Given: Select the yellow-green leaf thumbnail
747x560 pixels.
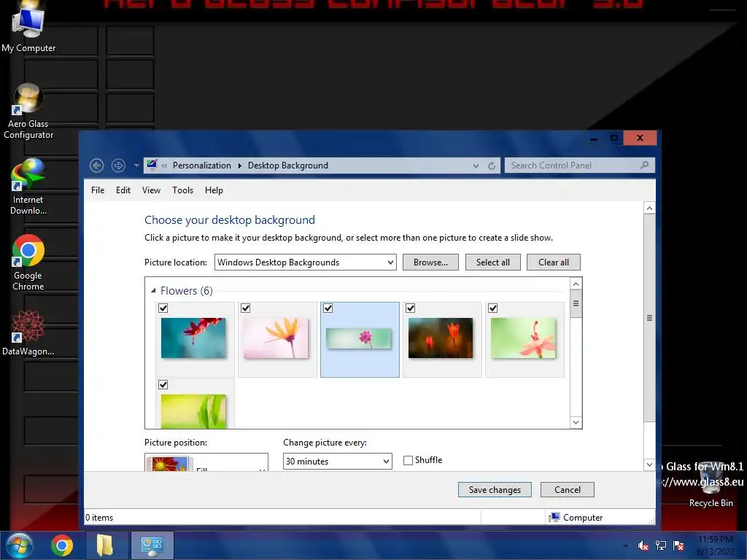Looking at the screenshot, I should pyautogui.click(x=193, y=411).
